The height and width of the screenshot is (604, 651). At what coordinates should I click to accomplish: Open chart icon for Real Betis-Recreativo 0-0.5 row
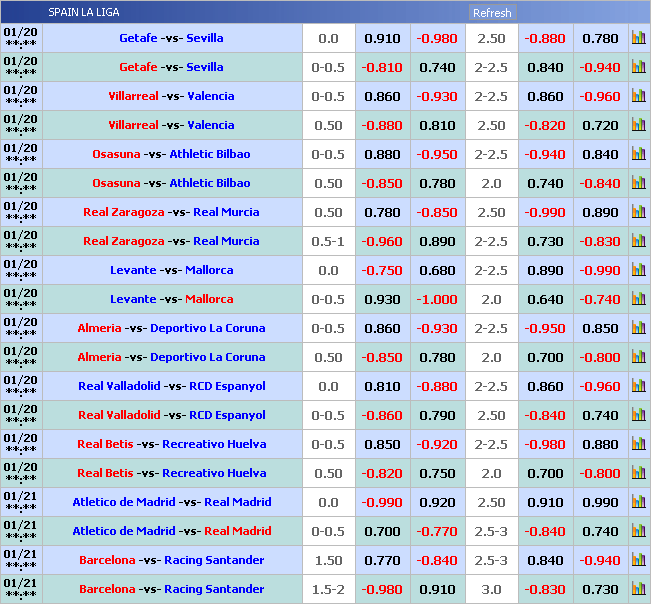pyautogui.click(x=638, y=445)
